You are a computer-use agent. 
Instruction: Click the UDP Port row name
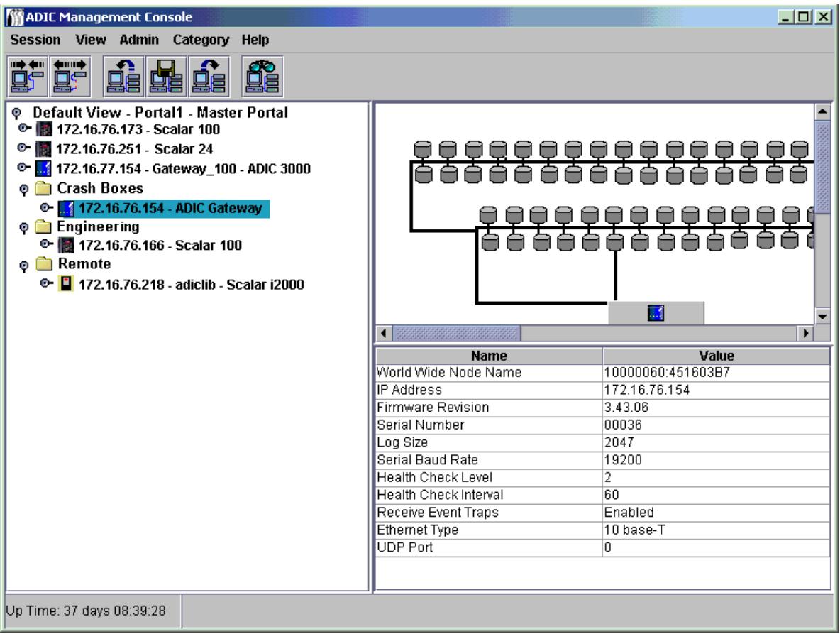(x=405, y=547)
